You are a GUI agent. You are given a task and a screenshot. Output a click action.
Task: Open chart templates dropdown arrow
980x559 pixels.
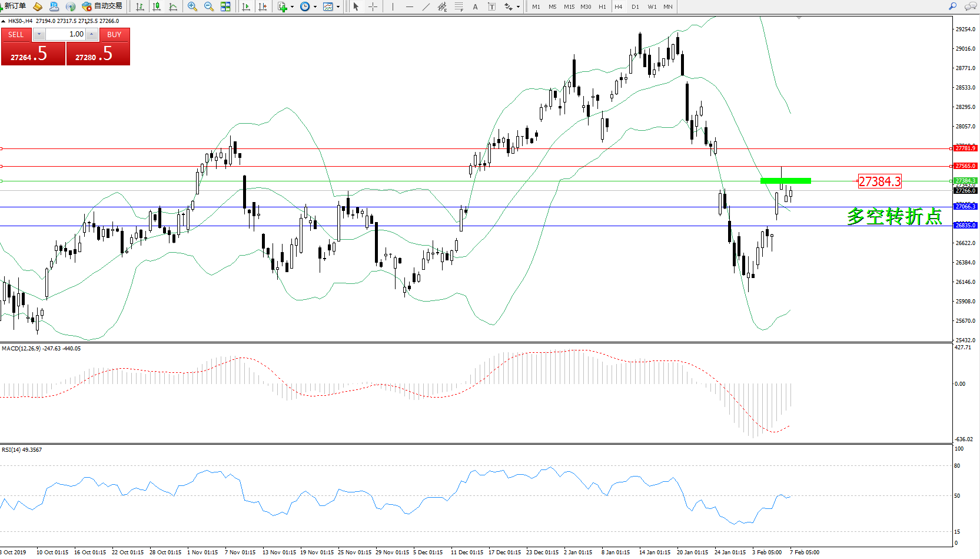338,7
